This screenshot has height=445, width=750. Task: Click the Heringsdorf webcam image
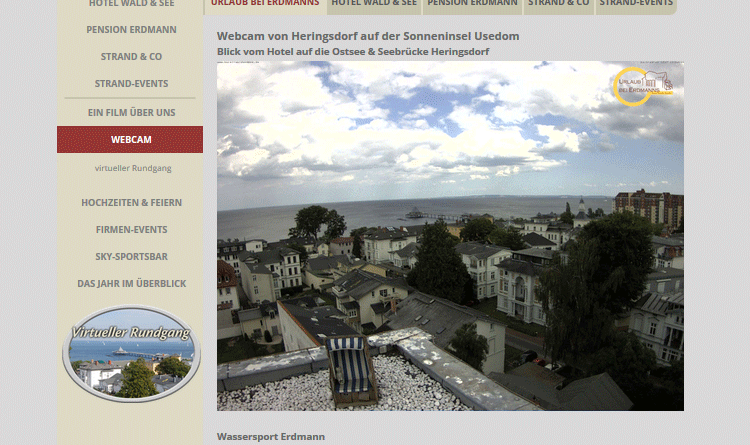[450, 236]
